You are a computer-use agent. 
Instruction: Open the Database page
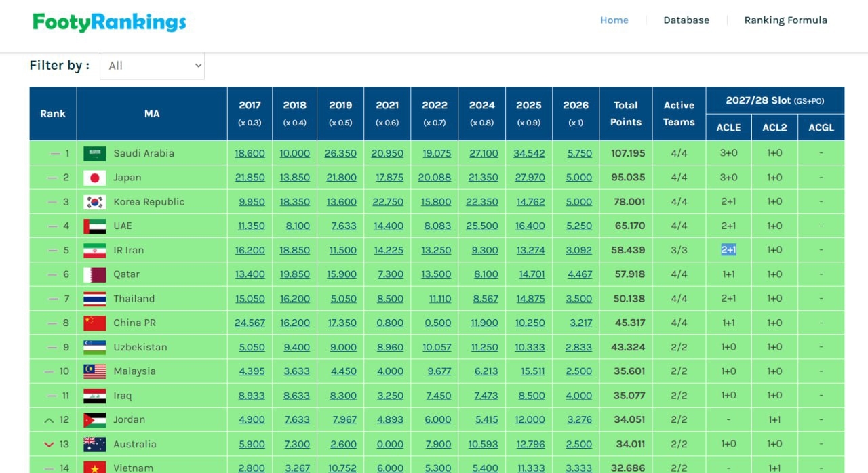pos(686,20)
